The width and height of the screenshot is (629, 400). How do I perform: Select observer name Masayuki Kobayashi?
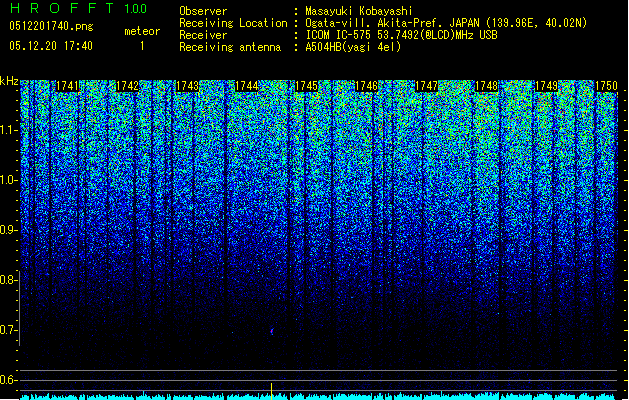click(359, 11)
